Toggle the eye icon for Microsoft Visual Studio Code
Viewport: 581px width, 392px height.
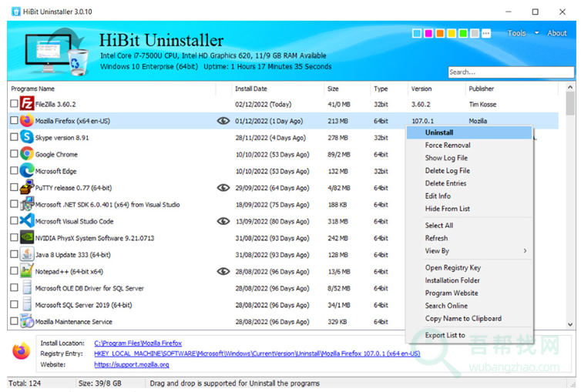click(223, 221)
